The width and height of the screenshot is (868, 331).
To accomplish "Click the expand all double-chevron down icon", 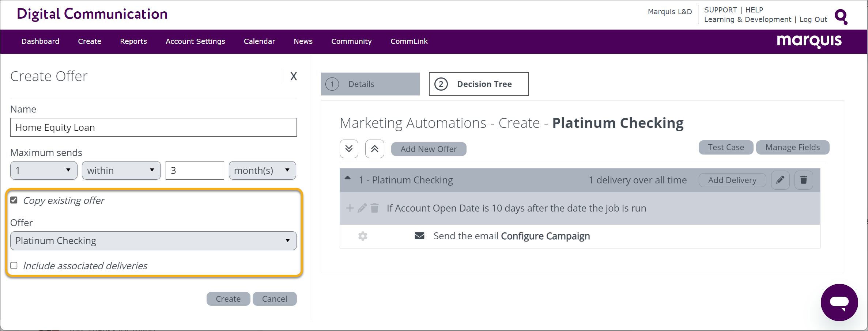I will [x=349, y=149].
